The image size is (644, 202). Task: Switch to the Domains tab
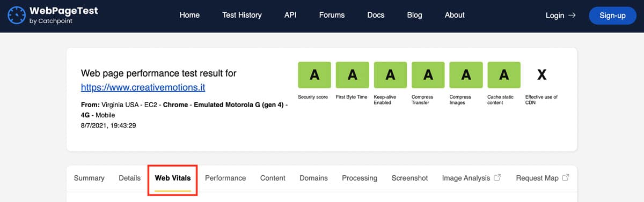pos(313,178)
